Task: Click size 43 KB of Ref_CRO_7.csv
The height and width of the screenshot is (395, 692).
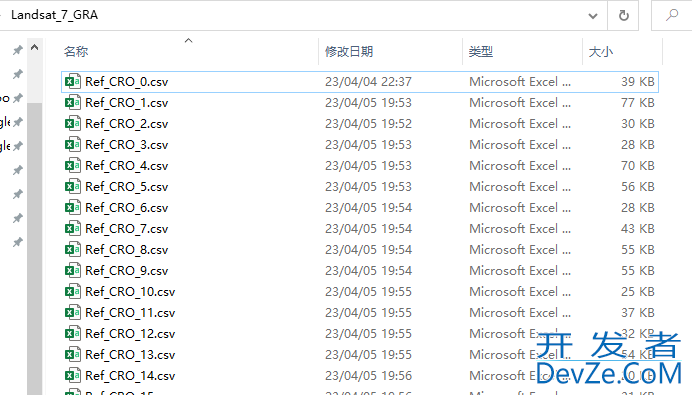Action: point(638,229)
